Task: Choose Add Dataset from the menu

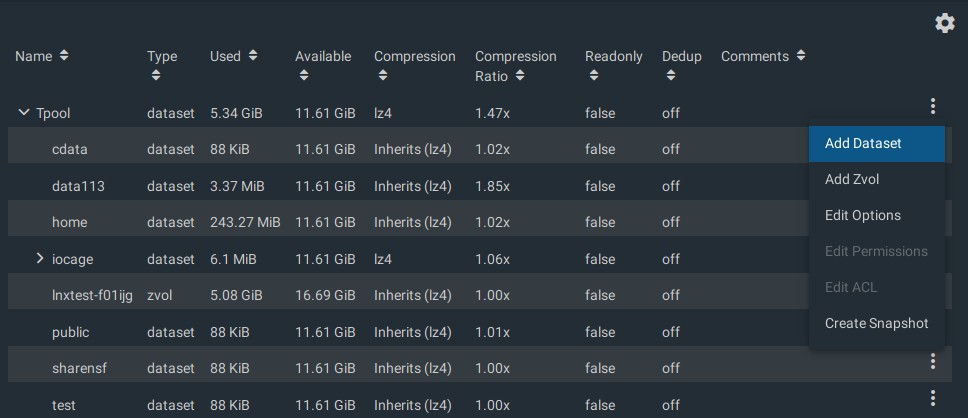Action: coord(863,144)
